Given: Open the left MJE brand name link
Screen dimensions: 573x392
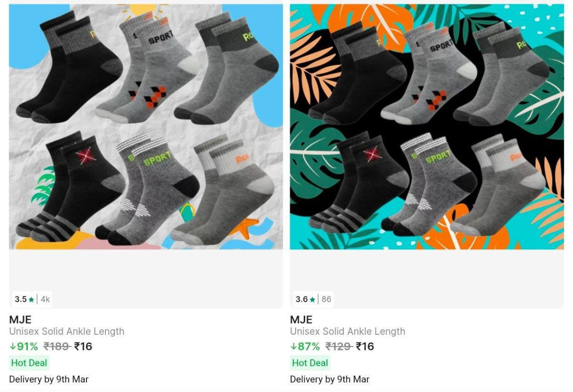Looking at the screenshot, I should [20, 319].
